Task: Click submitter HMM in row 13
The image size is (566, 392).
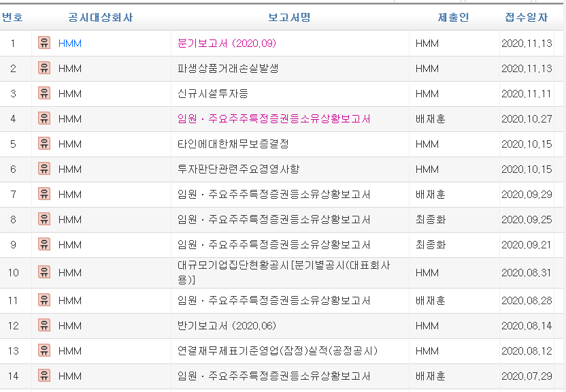Action: (x=427, y=351)
